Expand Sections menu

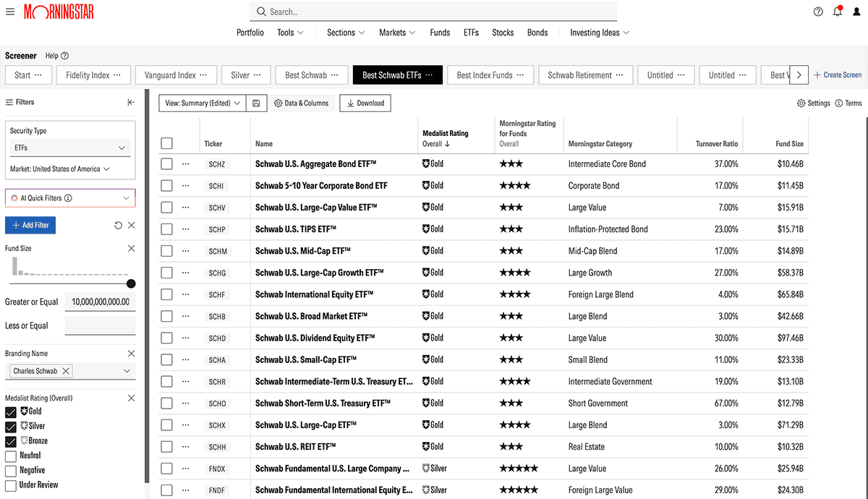tap(346, 33)
